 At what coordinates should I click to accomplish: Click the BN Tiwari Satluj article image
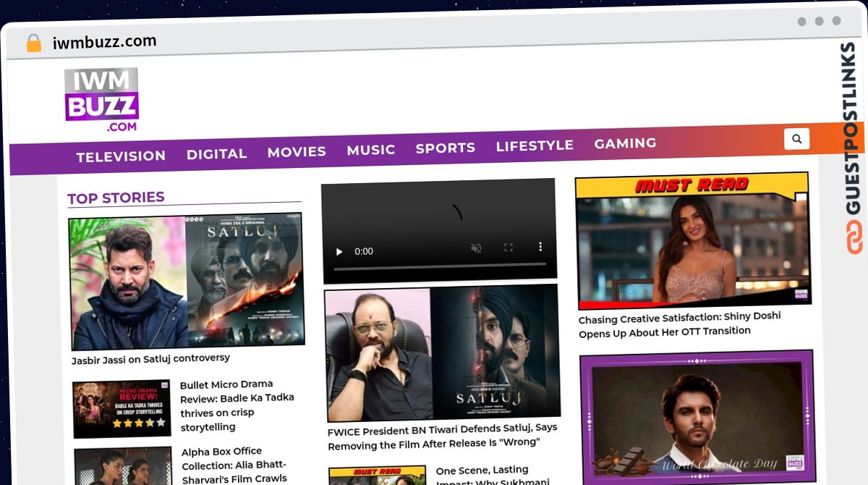coord(442,353)
